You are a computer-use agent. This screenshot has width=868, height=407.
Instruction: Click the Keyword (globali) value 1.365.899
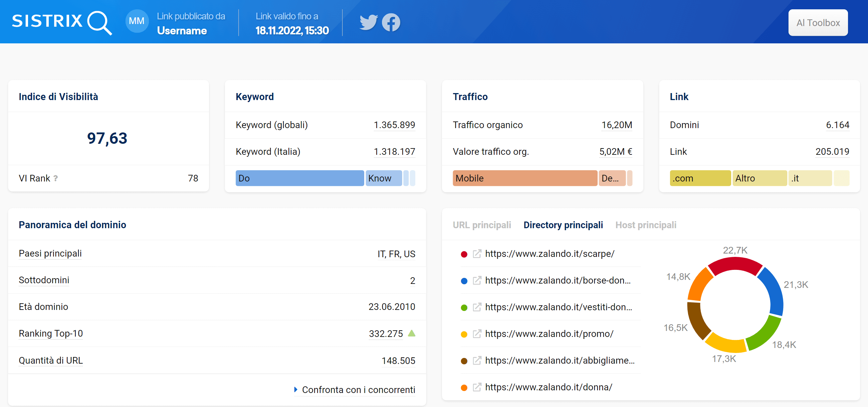coord(394,125)
